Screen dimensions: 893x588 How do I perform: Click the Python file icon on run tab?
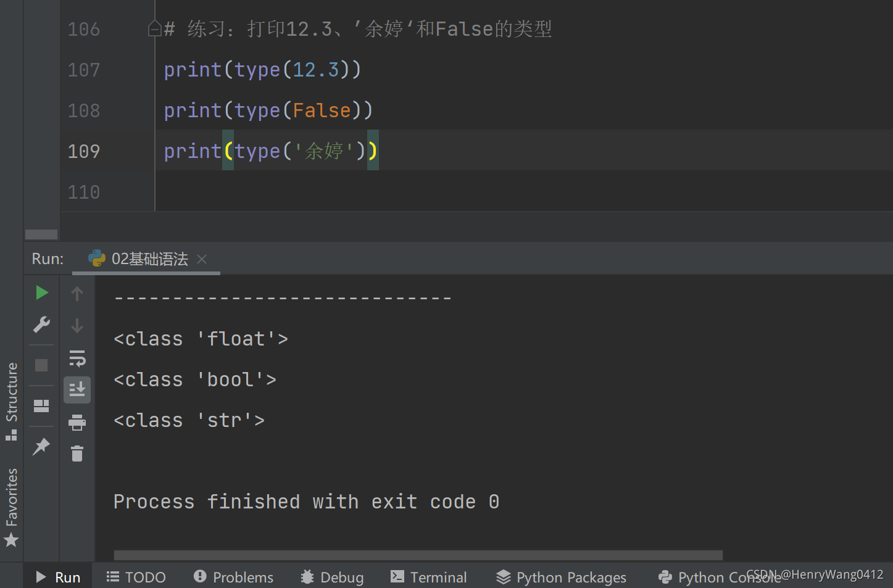coord(97,259)
